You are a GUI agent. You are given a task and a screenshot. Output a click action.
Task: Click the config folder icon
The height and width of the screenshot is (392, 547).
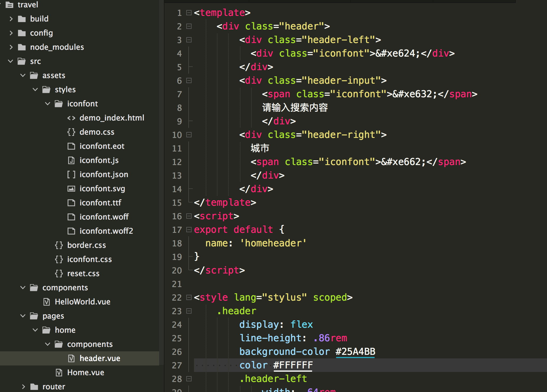point(22,33)
